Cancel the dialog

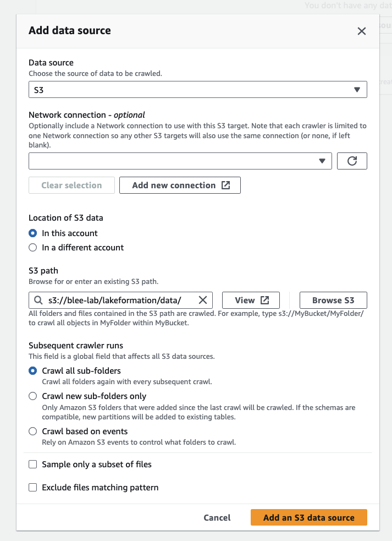217,517
